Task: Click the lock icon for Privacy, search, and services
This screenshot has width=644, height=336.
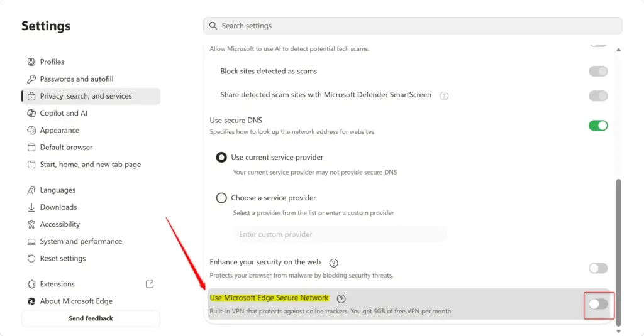Action: tap(31, 96)
